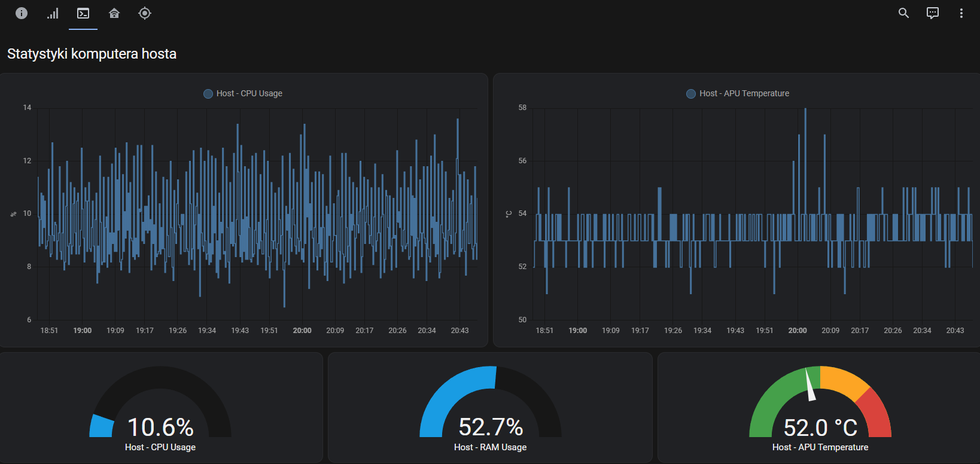Click the Statystyki komputera hosta heading
The height and width of the screenshot is (464, 980).
[92, 54]
